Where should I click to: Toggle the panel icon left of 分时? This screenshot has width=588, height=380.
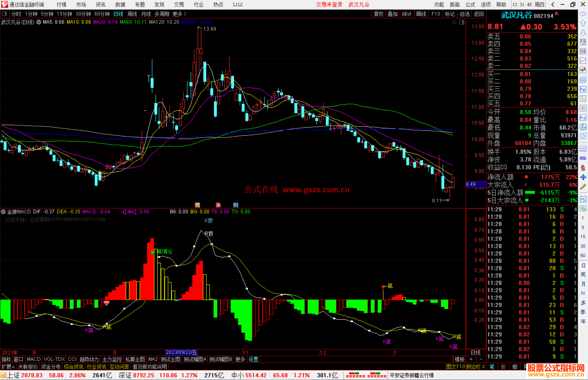[x=4, y=14]
